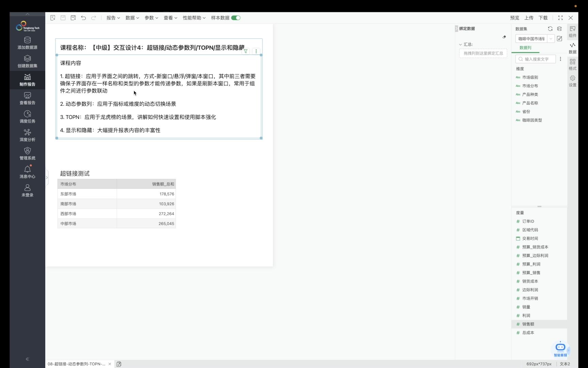Click the 汇总 binding drop zone
The image size is (588, 368).
tap(483, 53)
